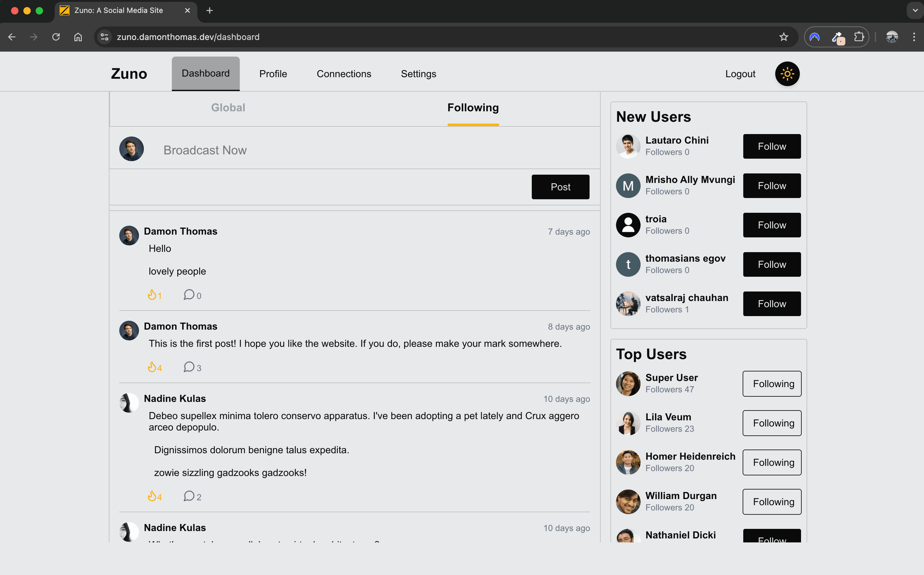Open comments on the 'Hello lovely people' post

point(189,295)
